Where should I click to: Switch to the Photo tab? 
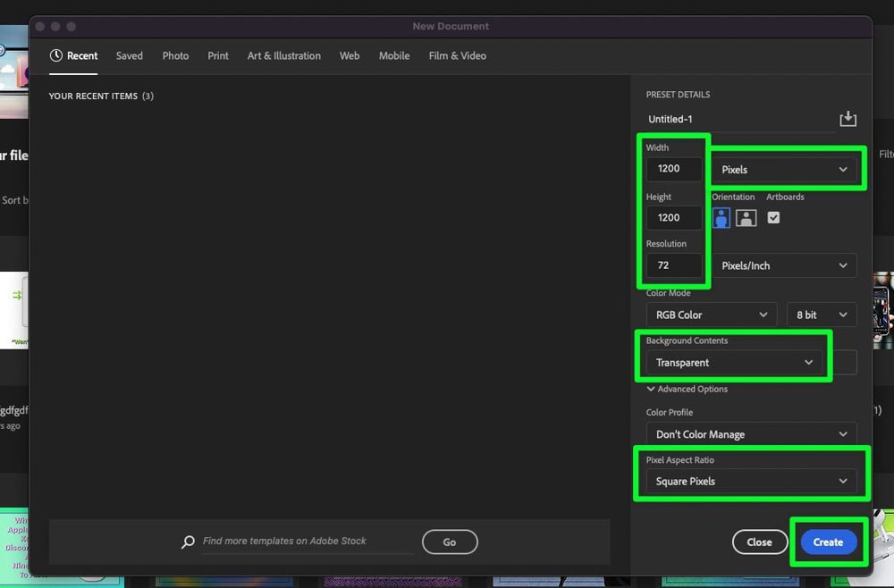[175, 55]
